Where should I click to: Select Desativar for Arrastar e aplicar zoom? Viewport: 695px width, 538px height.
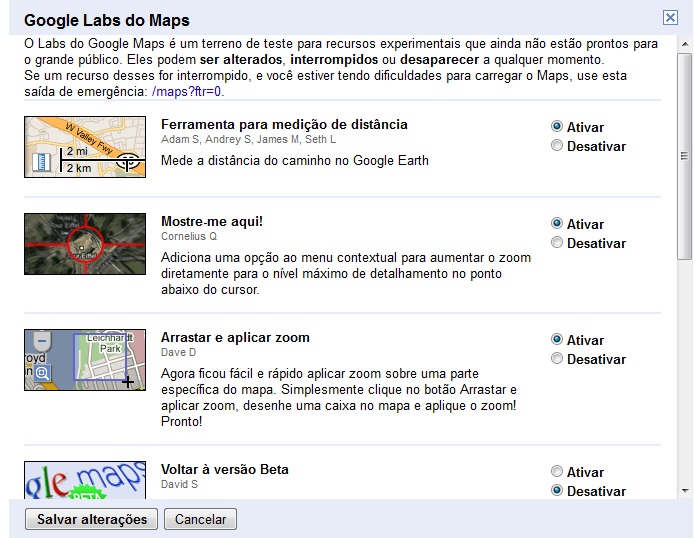557,359
